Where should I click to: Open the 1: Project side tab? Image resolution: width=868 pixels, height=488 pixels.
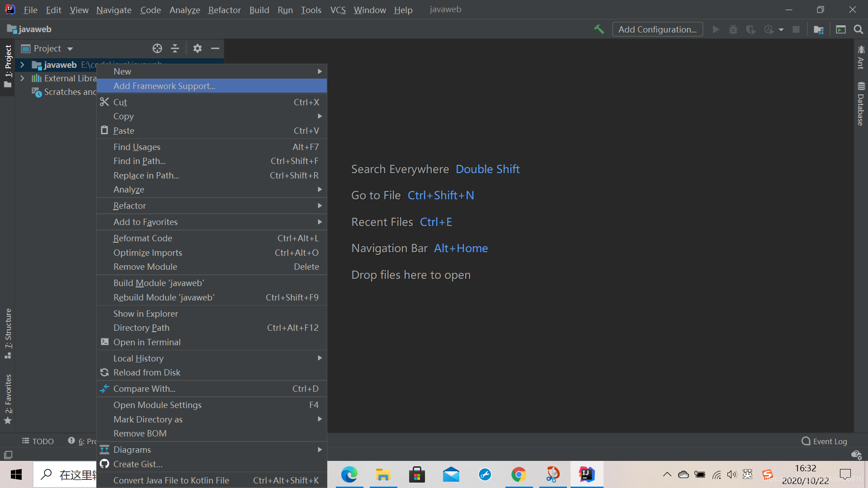[8, 66]
